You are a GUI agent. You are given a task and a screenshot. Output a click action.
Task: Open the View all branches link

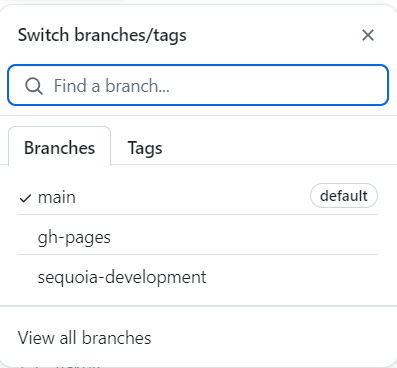pyautogui.click(x=84, y=338)
